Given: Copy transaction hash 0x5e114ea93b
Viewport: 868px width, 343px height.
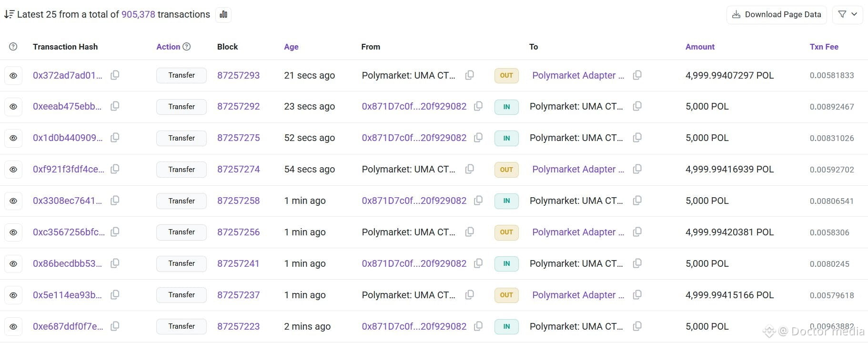Looking at the screenshot, I should point(115,295).
